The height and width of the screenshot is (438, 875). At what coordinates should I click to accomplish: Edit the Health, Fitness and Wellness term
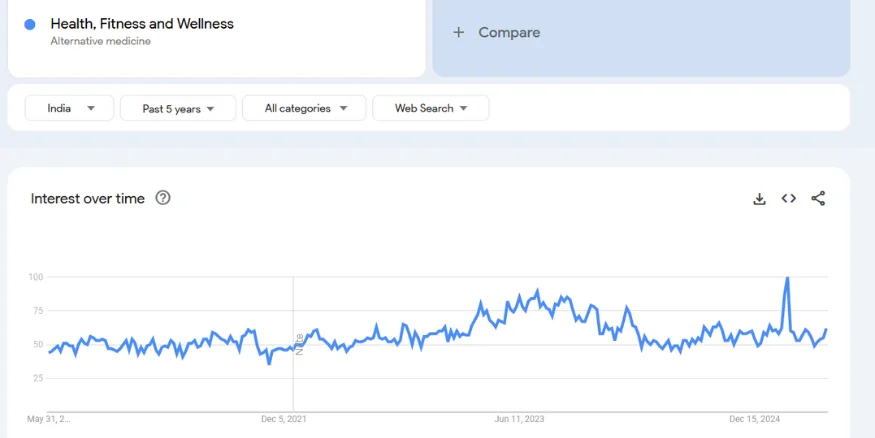point(142,23)
